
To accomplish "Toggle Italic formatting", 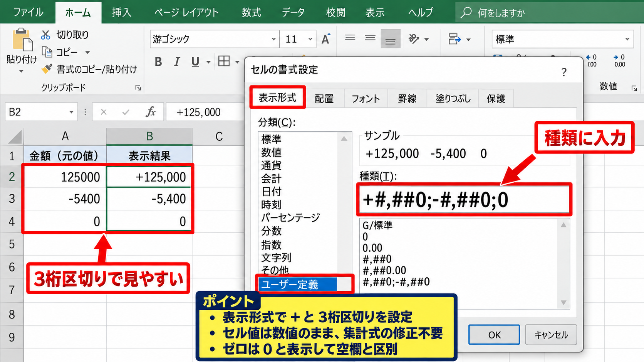I will click(177, 62).
